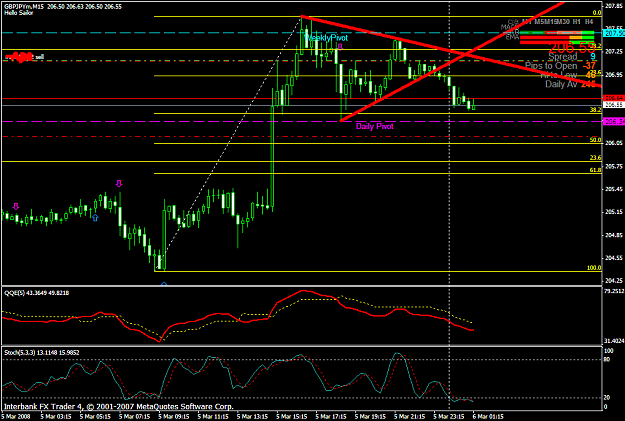
Task: Click the 5 Mar 21:15 time label
Action: click(x=410, y=417)
